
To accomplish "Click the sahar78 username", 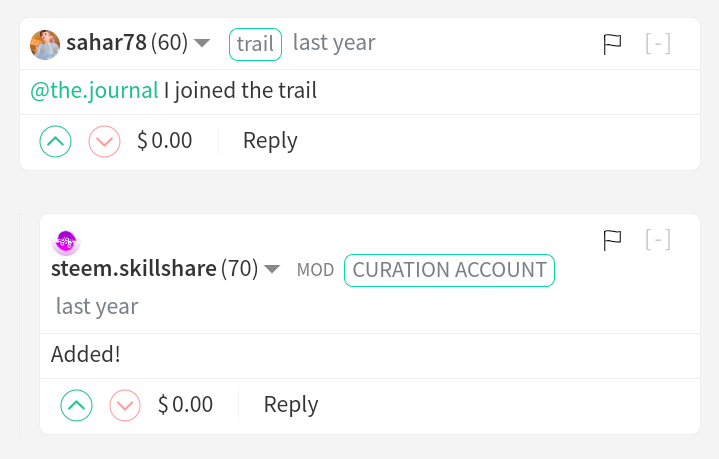I will (x=106, y=43).
